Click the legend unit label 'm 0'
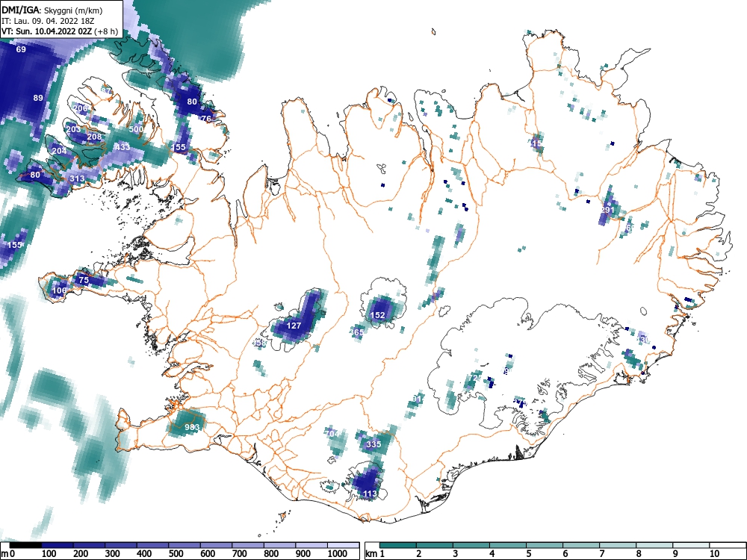Viewport: 747px width, 560px height. point(8,553)
